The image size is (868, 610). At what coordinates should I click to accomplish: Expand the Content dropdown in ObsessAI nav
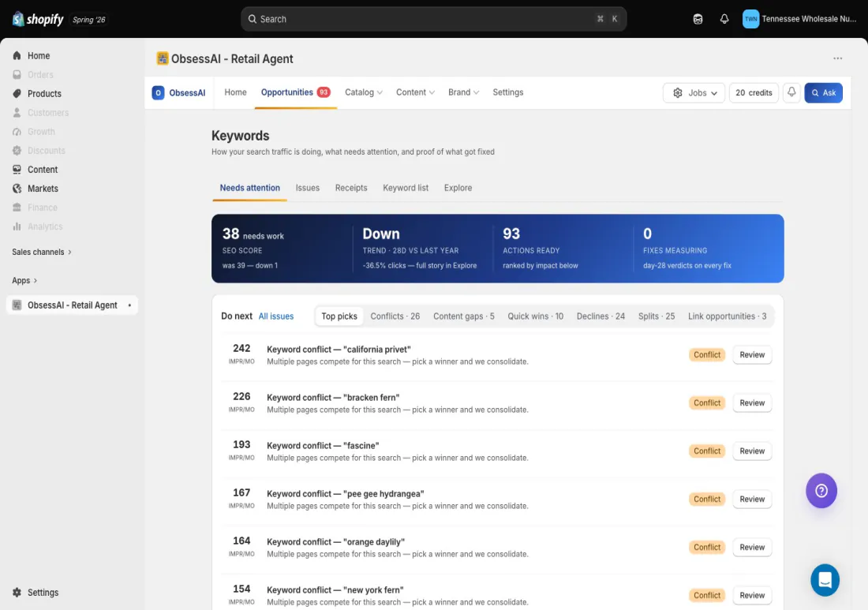coord(415,92)
